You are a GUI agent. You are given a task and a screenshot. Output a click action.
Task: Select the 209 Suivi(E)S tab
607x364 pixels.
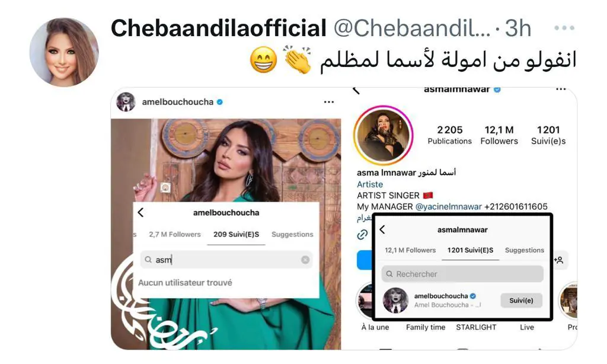point(236,234)
